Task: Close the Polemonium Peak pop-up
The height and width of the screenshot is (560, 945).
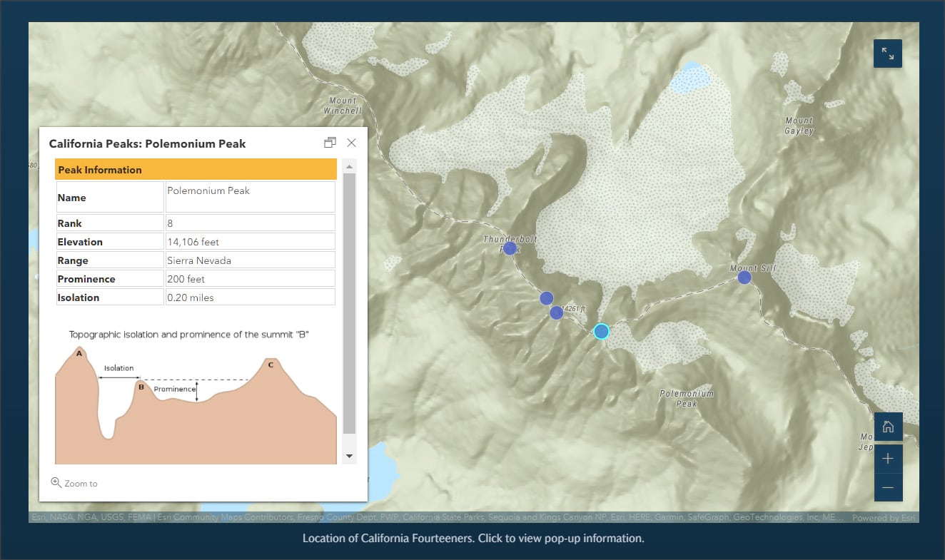Action: pos(351,143)
